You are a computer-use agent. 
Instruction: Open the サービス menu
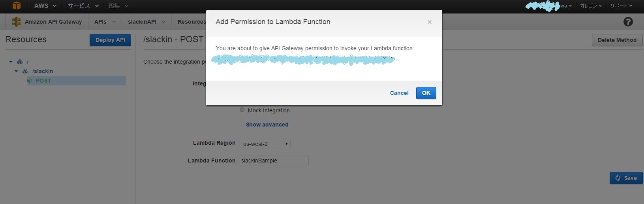coord(83,6)
